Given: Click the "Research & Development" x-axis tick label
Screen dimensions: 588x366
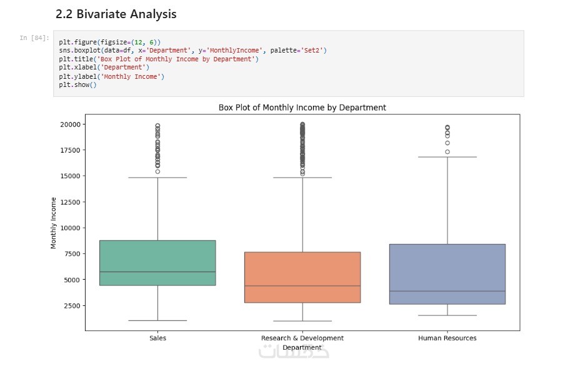Looking at the screenshot, I should pyautogui.click(x=302, y=338).
